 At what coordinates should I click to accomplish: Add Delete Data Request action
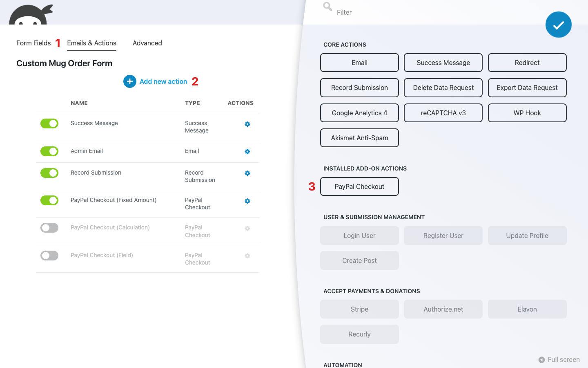click(443, 88)
